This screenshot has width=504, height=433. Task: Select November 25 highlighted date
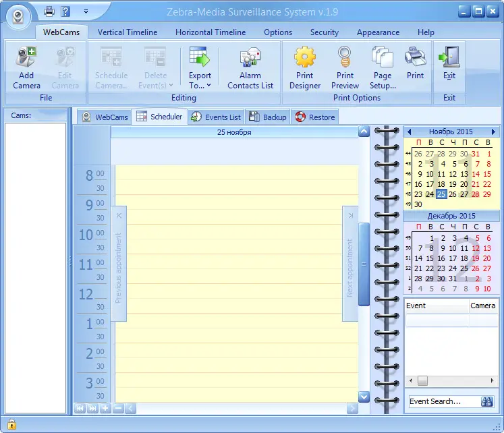tap(441, 194)
